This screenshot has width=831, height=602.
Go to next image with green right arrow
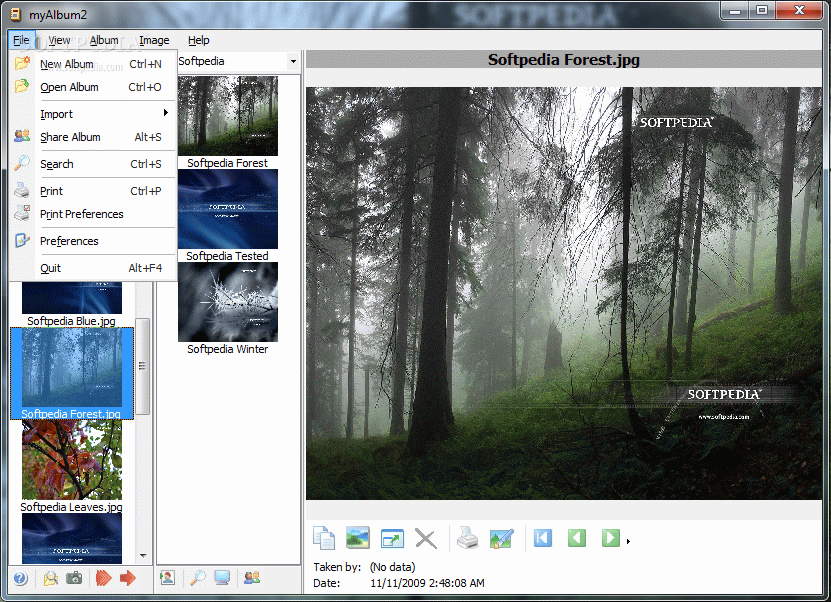click(x=611, y=538)
